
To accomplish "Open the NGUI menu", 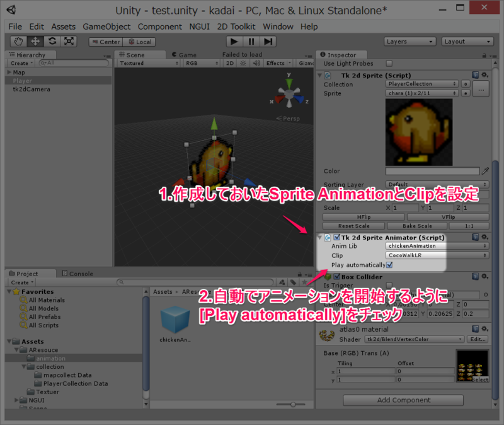I will pyautogui.click(x=199, y=26).
